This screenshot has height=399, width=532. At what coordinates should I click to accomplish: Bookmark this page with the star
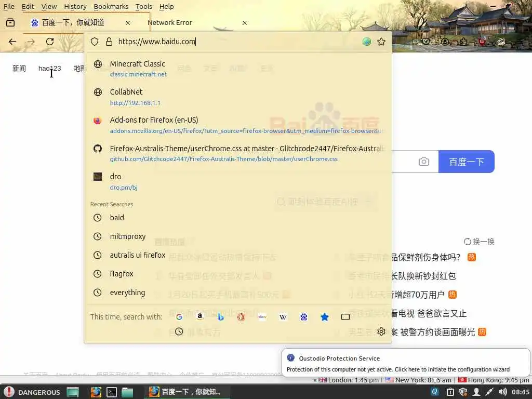[381, 42]
